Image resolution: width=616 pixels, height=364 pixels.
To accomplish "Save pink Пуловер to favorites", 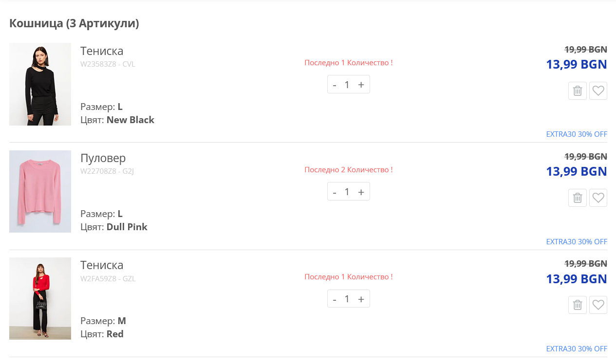I will (x=598, y=198).
